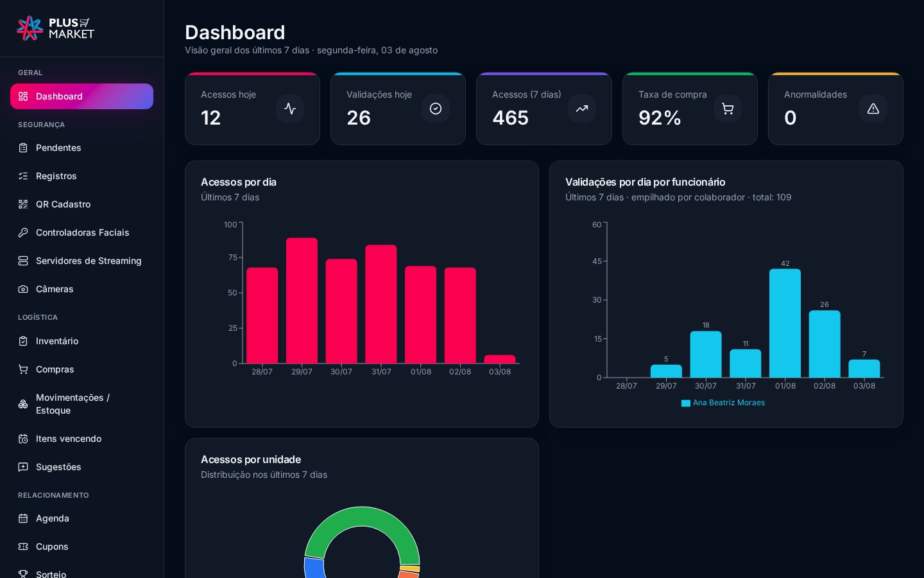Click the Sugestões message icon
Screen dimensions: 924x578
tap(23, 467)
